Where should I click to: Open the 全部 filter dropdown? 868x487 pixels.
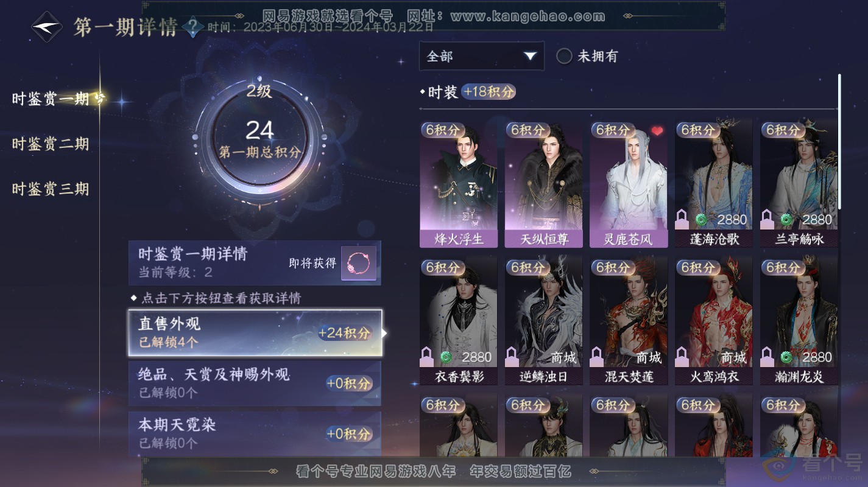coord(481,56)
